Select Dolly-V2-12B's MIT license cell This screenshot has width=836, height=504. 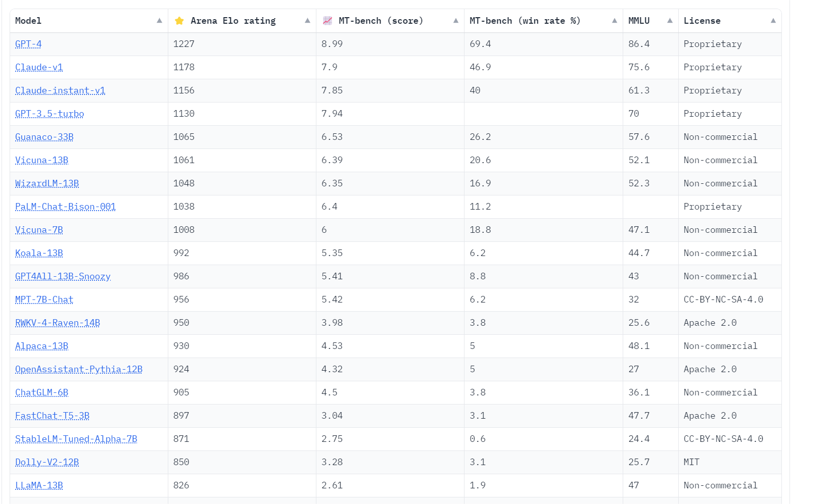[691, 462]
